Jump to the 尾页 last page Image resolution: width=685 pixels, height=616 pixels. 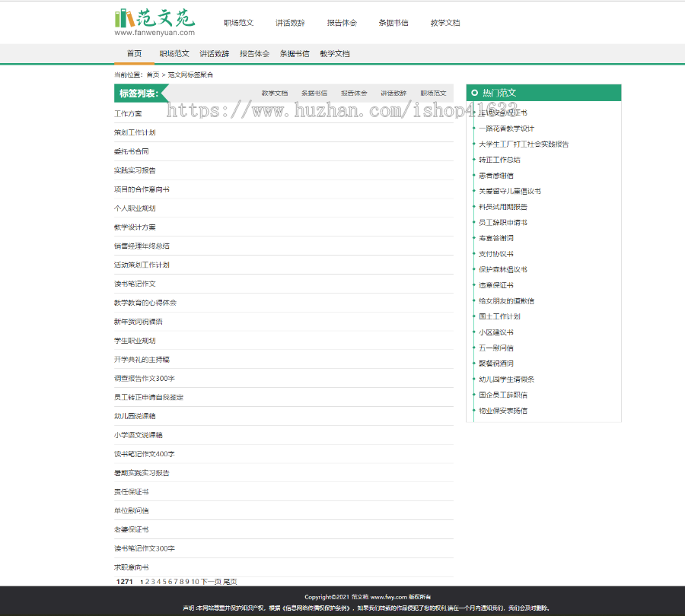[230, 582]
